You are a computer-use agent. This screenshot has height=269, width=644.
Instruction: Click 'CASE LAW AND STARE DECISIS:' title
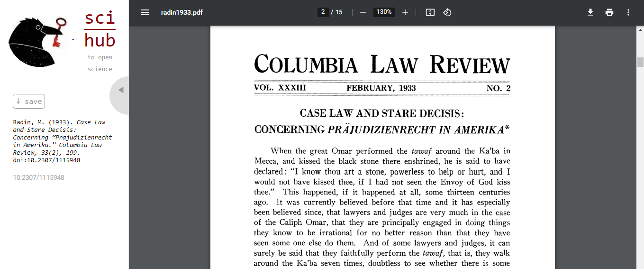[382, 113]
